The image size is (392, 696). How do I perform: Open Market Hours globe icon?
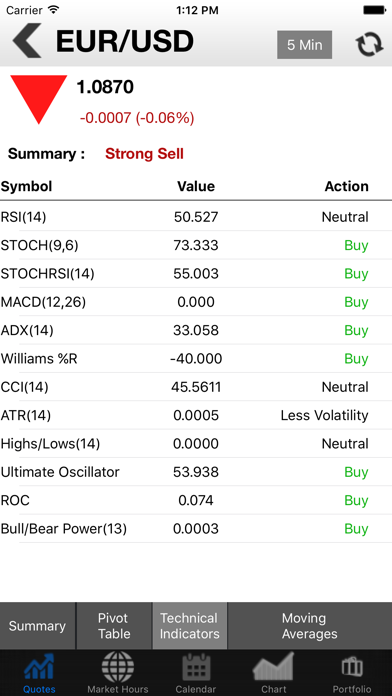(118, 667)
